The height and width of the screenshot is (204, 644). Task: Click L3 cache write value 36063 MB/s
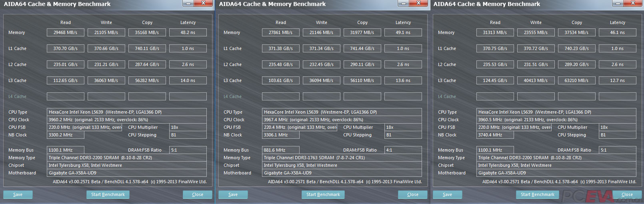point(106,80)
